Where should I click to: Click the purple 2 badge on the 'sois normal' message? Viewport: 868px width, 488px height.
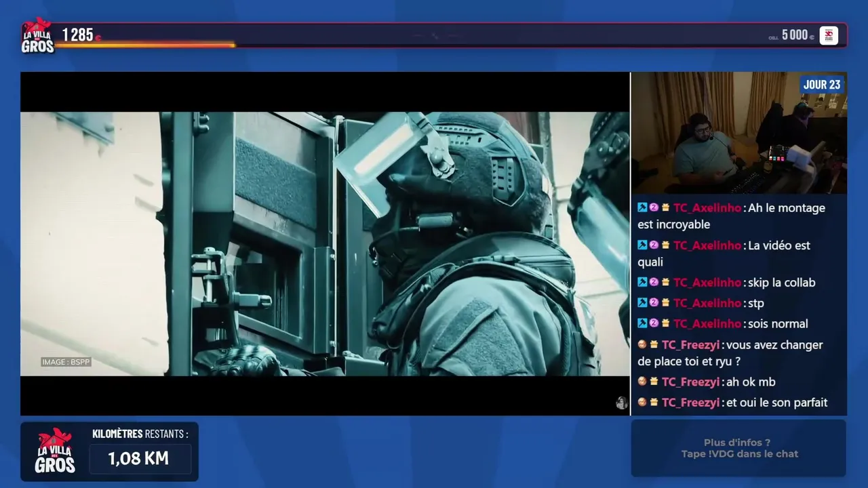[x=654, y=323]
